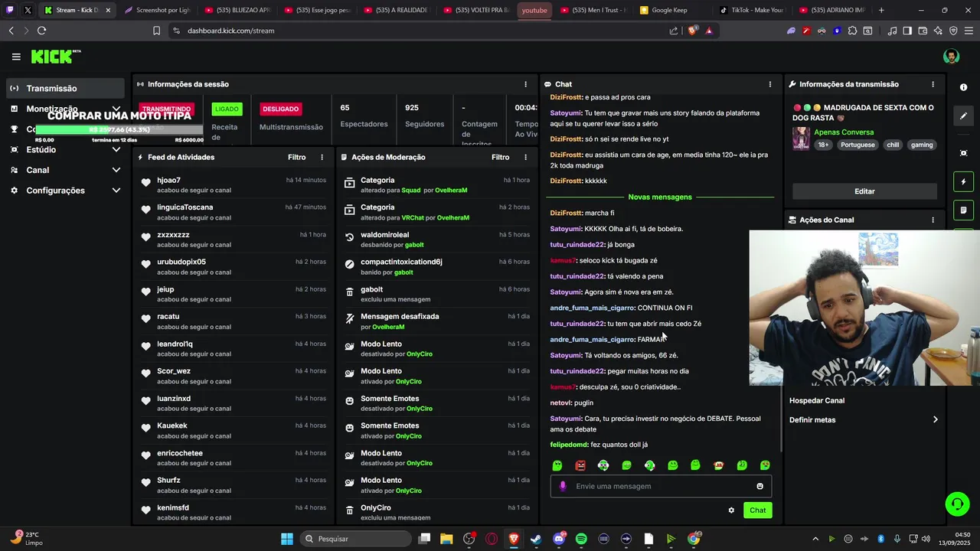The image size is (980, 551).
Task: Show hidden system tray icons chevron
Action: (x=815, y=539)
